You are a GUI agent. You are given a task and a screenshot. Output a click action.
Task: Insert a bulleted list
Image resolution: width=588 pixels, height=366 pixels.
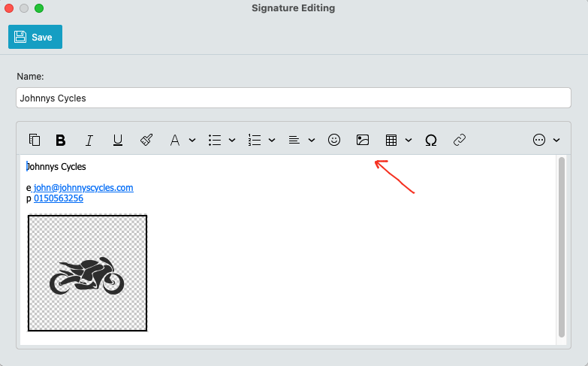tap(215, 140)
